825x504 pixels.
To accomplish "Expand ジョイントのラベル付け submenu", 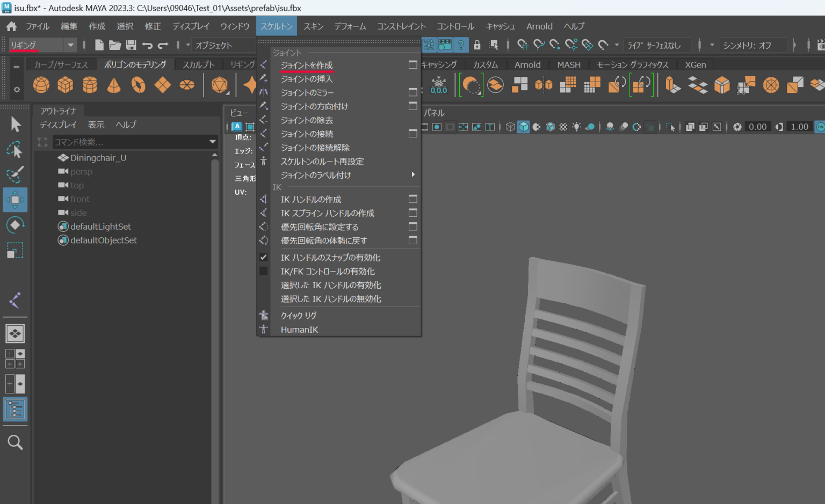I will 315,175.
